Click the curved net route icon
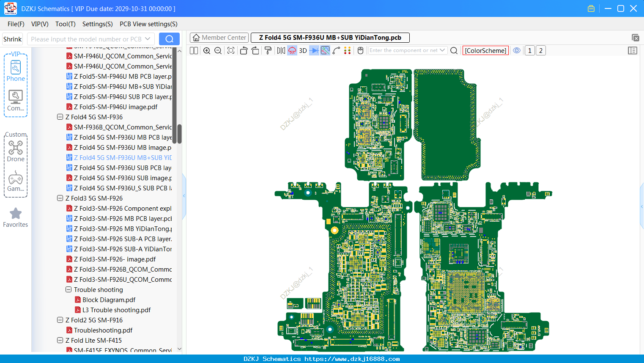The image size is (644, 363). tap(336, 51)
